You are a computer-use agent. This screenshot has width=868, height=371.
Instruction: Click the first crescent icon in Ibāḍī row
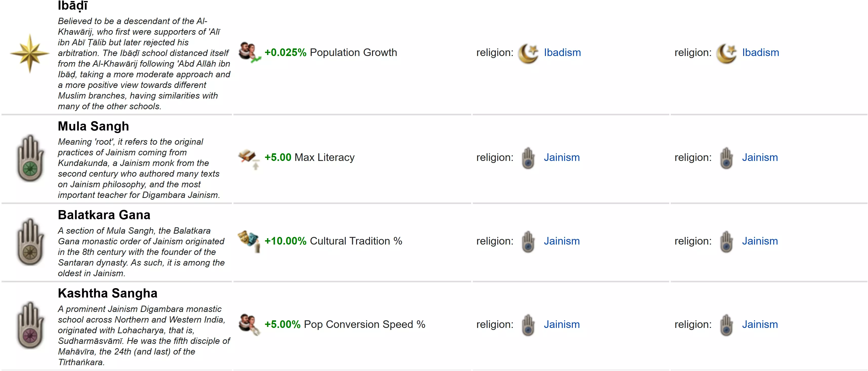pyautogui.click(x=528, y=53)
